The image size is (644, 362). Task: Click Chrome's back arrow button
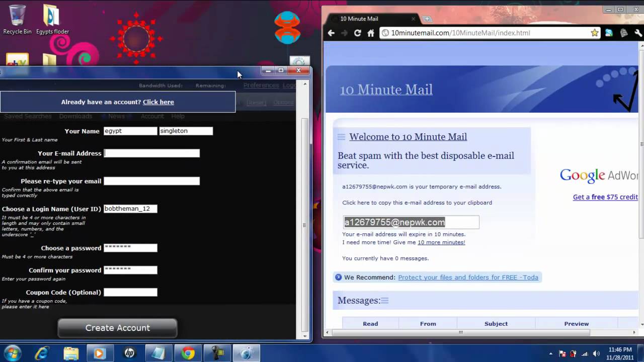[331, 33]
